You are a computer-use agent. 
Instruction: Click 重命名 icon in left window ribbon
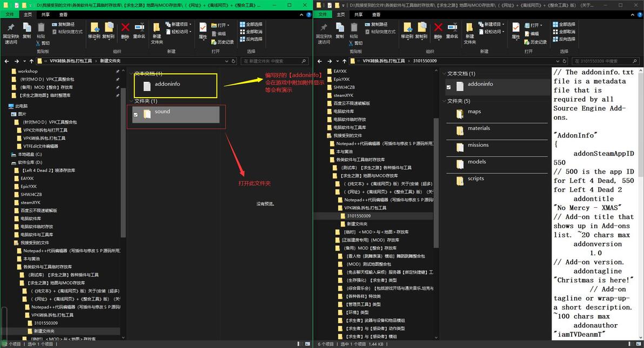tap(139, 28)
